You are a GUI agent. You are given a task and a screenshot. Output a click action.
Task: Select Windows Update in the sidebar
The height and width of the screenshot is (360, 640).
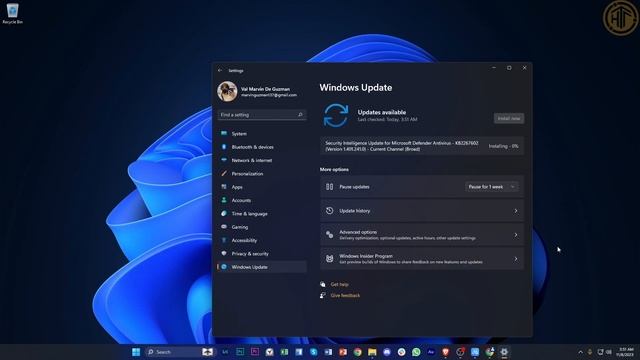click(262, 267)
